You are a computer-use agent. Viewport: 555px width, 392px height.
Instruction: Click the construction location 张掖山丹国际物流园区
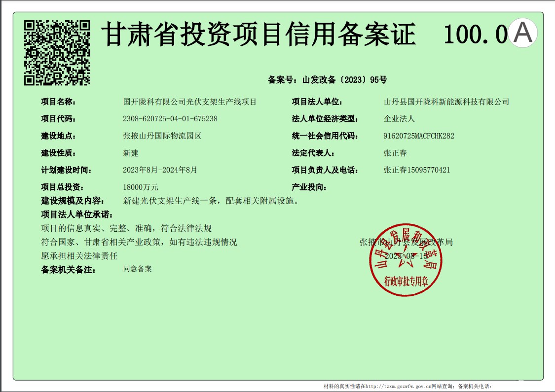pos(162,136)
